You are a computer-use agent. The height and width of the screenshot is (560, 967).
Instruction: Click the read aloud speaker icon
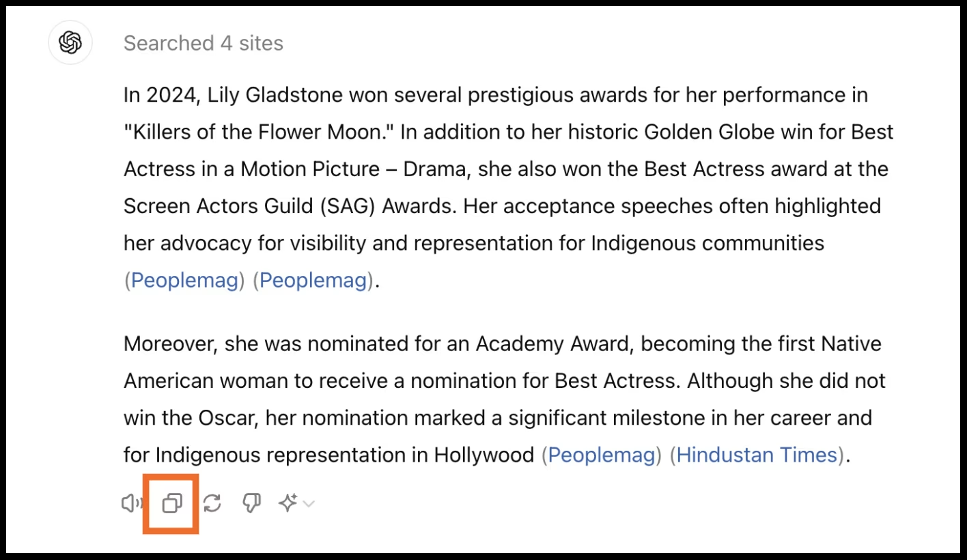pos(130,504)
